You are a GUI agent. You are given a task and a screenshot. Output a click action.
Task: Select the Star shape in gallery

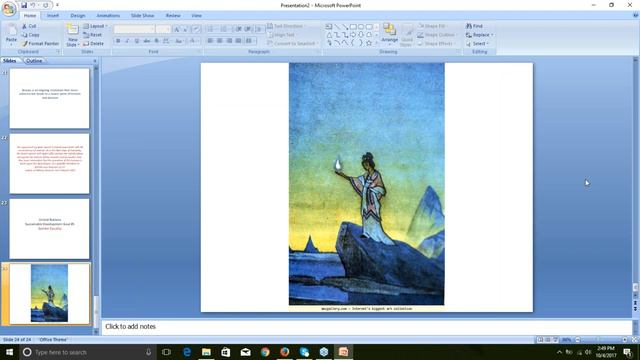(x=369, y=43)
